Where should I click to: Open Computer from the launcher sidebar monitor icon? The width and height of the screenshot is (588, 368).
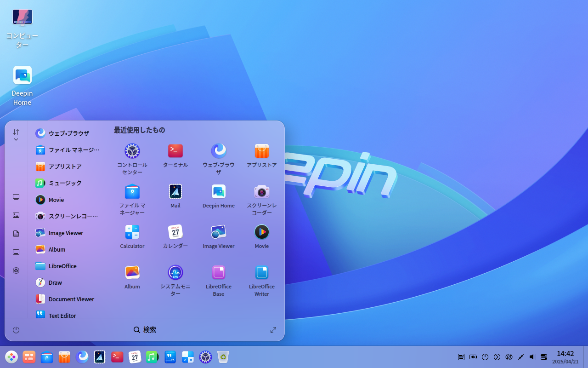(16, 197)
